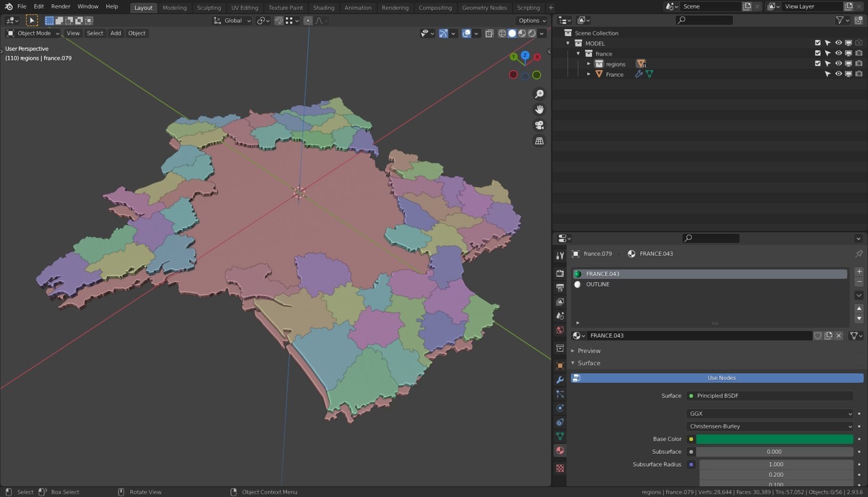Open the File menu
The image size is (868, 497).
coord(22,7)
